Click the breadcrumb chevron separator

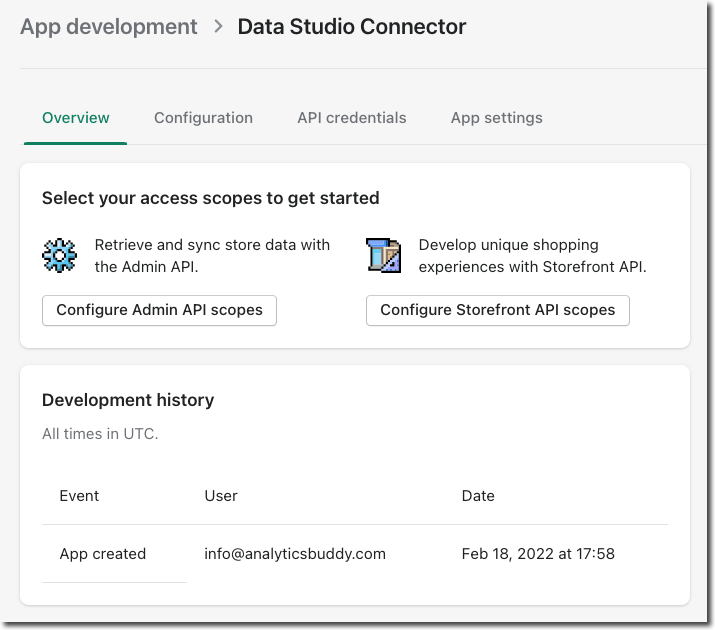point(218,26)
